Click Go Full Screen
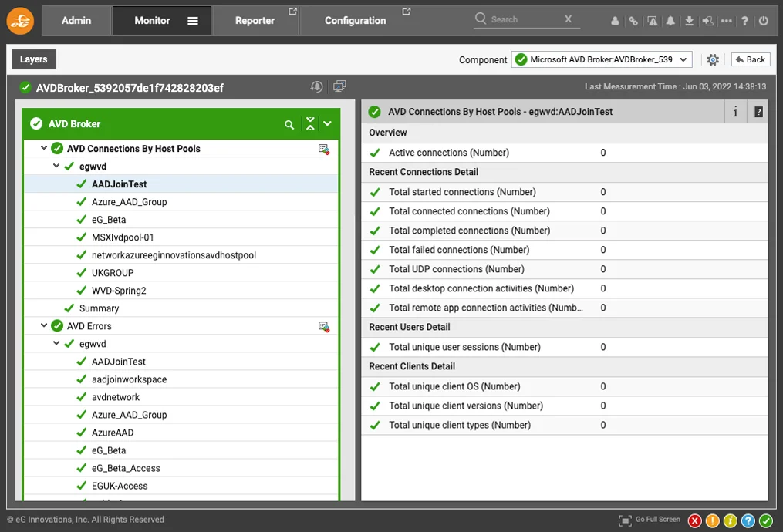The height and width of the screenshot is (532, 783). (650, 520)
